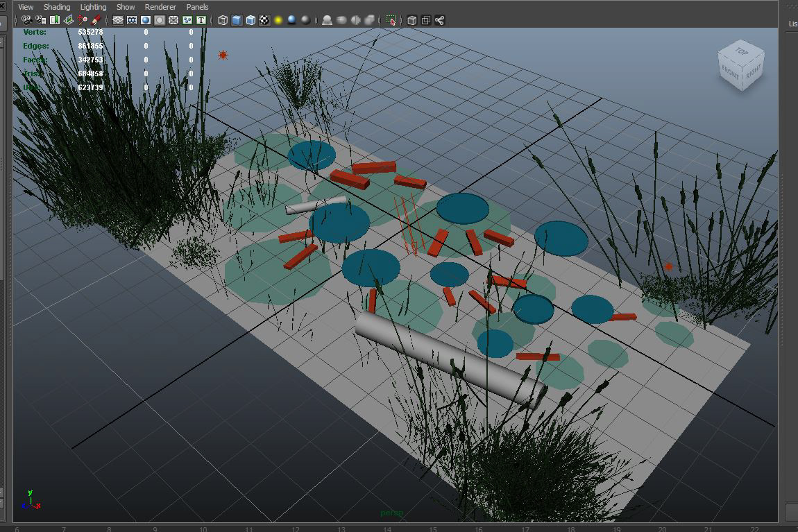798x532 pixels.
Task: Click the Edges count 861855
Action: 91,46
